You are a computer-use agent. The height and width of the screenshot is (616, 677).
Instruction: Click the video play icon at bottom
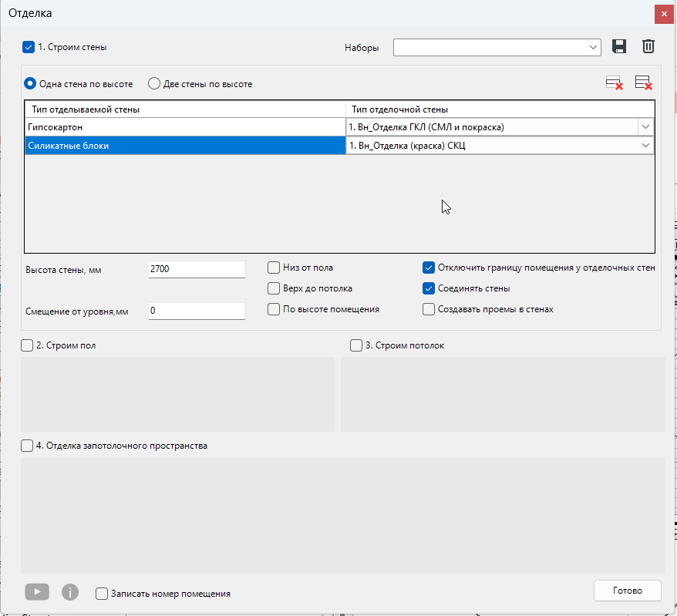click(36, 592)
